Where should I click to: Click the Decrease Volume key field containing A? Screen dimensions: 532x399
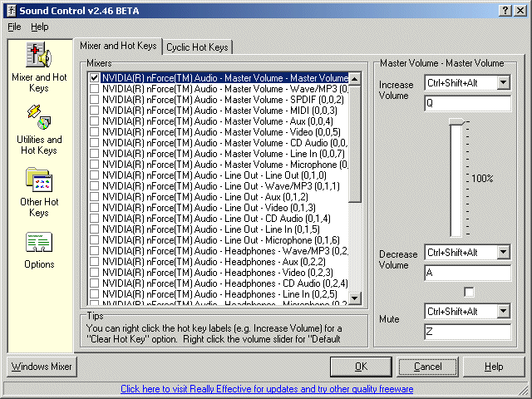[x=467, y=273]
